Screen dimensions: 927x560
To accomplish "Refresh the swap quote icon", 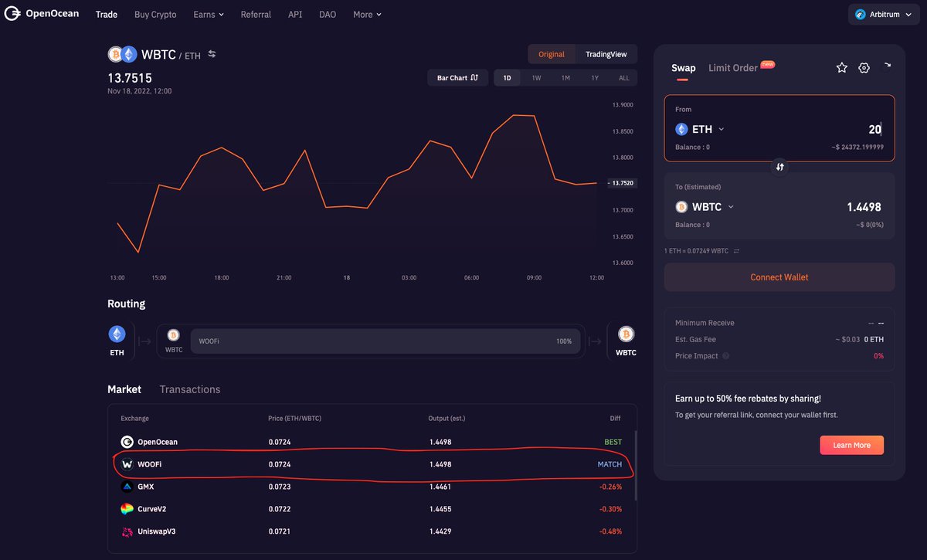I will click(x=887, y=66).
